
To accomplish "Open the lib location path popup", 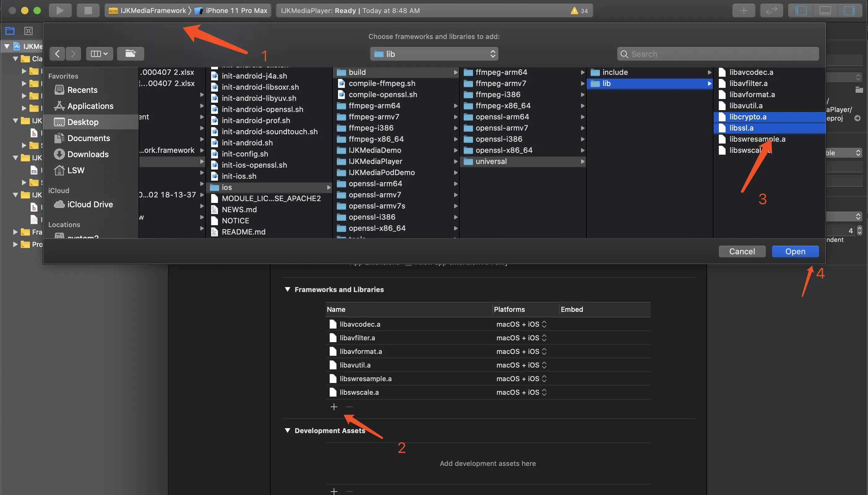I will (434, 54).
